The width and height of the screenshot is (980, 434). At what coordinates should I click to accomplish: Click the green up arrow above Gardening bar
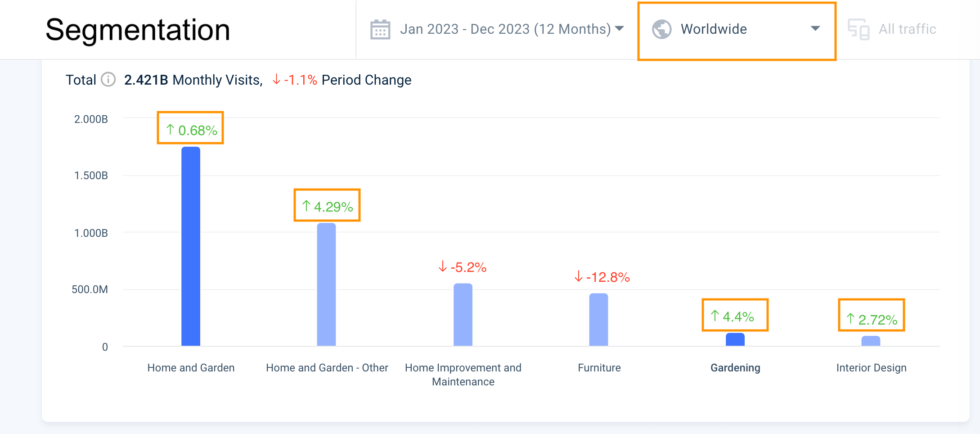tap(715, 316)
